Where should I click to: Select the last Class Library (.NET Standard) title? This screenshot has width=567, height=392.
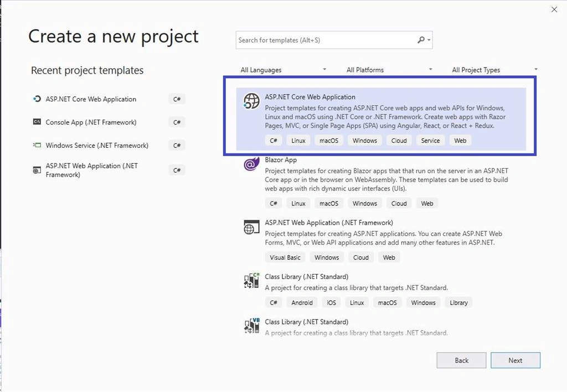[x=306, y=322]
